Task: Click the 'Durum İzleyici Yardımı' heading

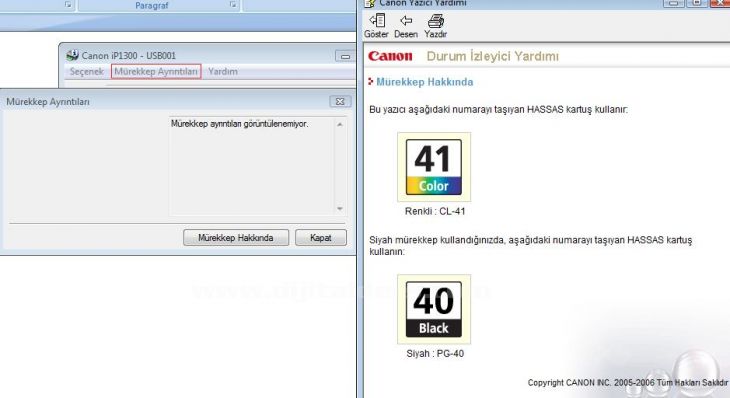Action: [493, 56]
